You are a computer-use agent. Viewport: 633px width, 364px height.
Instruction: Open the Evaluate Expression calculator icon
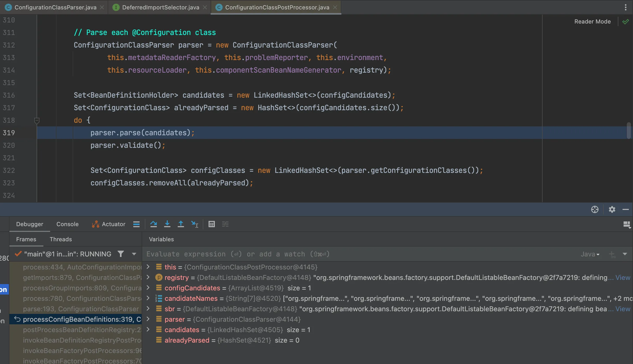[x=211, y=224]
